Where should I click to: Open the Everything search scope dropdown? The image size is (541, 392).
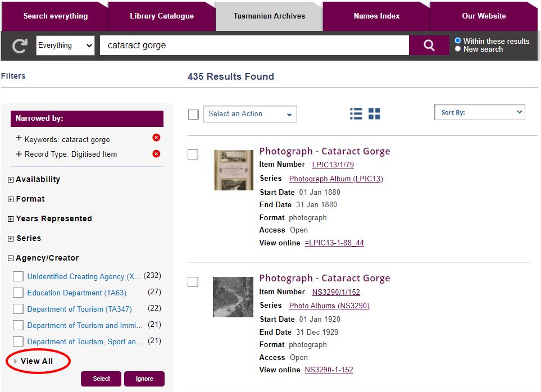click(x=65, y=45)
